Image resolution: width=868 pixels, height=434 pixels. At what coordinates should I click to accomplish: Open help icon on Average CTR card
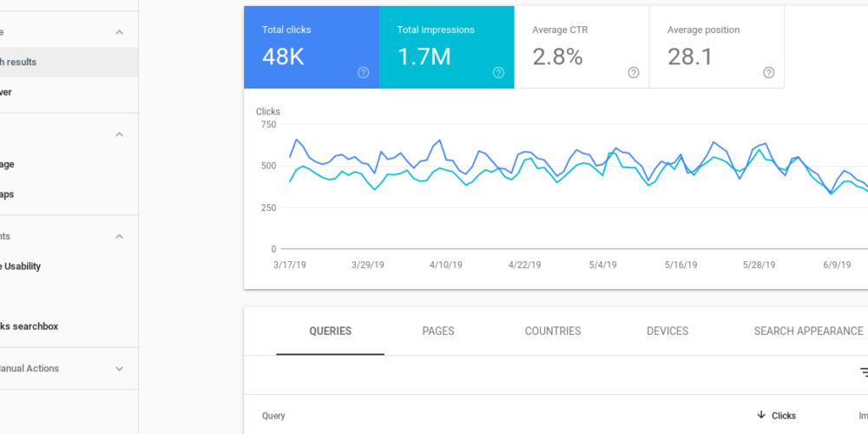pyautogui.click(x=634, y=73)
